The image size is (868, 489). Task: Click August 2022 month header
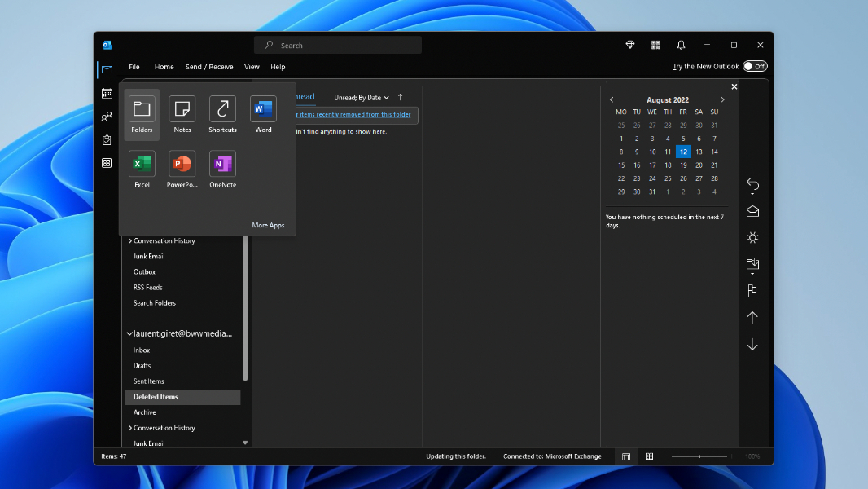coord(668,99)
